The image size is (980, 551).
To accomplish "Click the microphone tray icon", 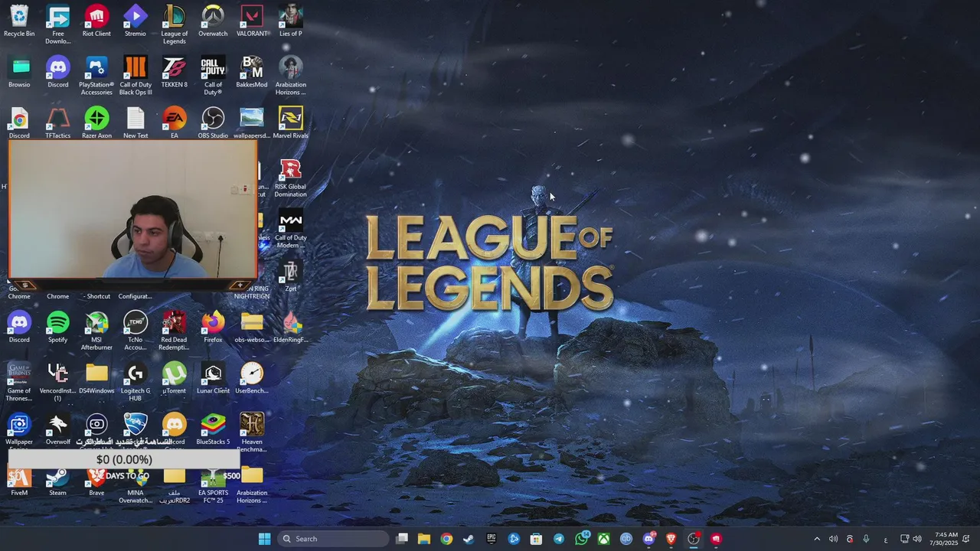I will 866,539.
